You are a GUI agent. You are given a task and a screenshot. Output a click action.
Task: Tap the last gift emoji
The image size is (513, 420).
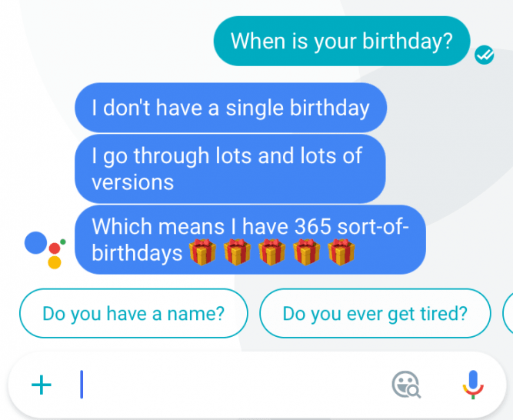(341, 252)
